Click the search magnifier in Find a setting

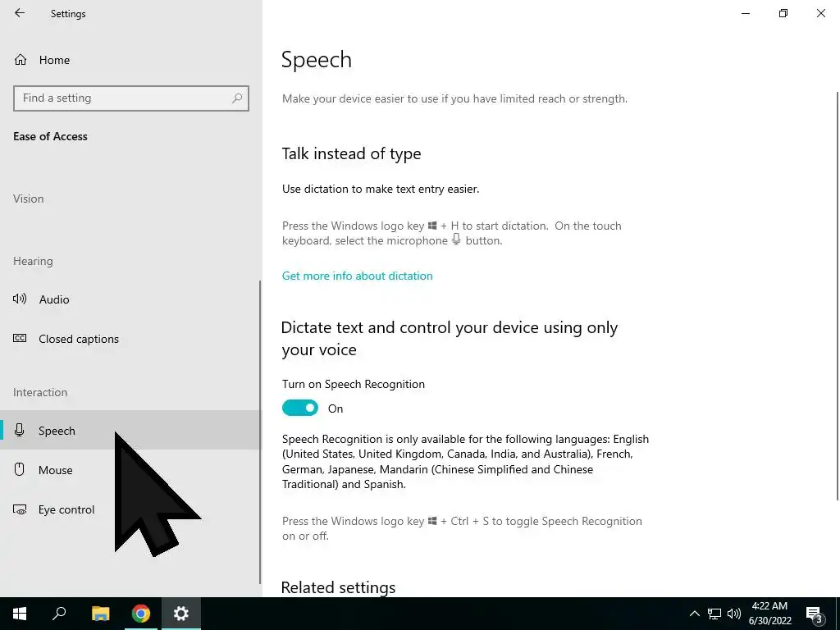coord(237,98)
